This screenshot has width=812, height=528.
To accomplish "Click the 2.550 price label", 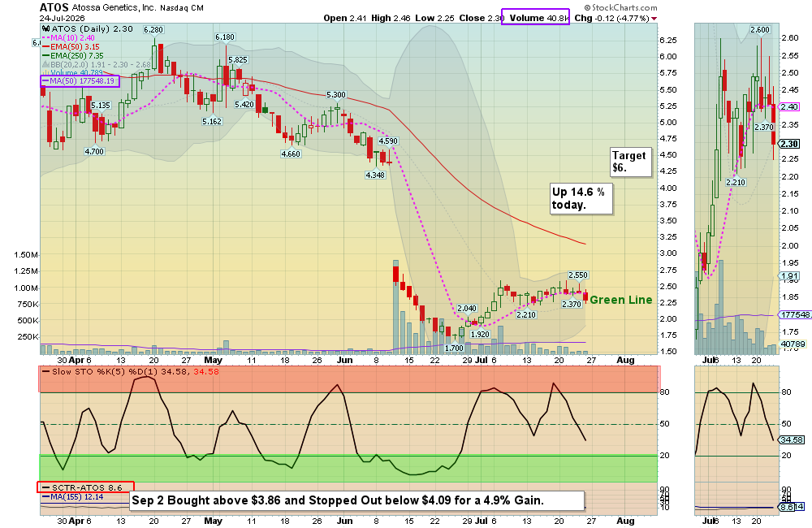I will pyautogui.click(x=578, y=275).
